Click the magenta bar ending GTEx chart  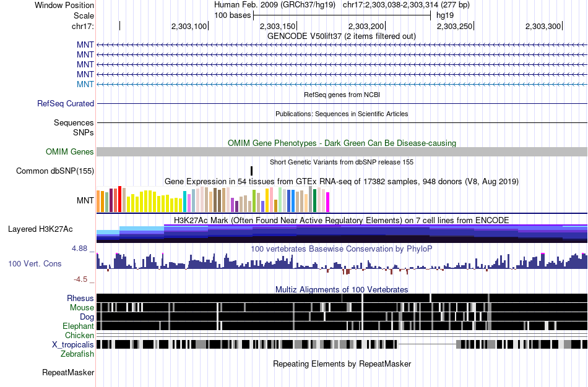[328, 202]
